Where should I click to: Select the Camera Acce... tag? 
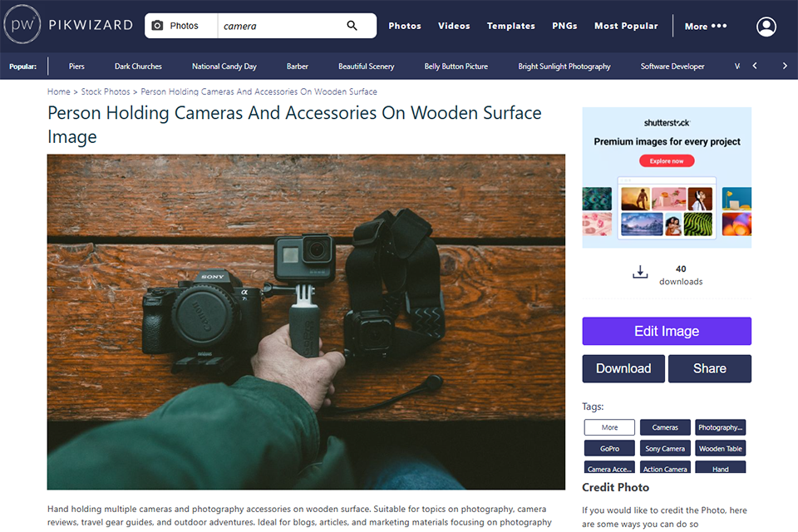pyautogui.click(x=609, y=467)
